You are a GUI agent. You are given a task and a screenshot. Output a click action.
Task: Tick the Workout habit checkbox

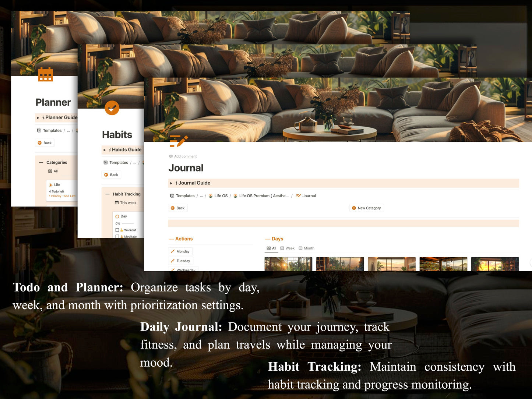(x=117, y=230)
